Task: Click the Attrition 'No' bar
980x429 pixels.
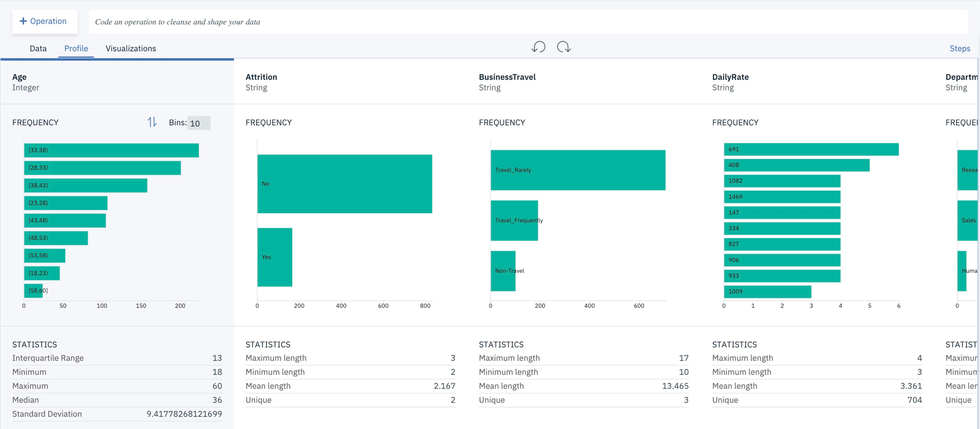Action: click(x=345, y=184)
